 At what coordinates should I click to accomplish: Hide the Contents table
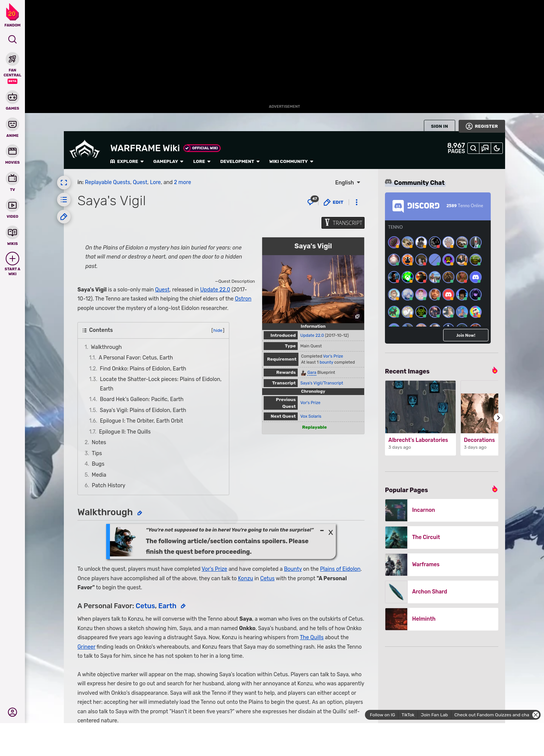coord(218,330)
